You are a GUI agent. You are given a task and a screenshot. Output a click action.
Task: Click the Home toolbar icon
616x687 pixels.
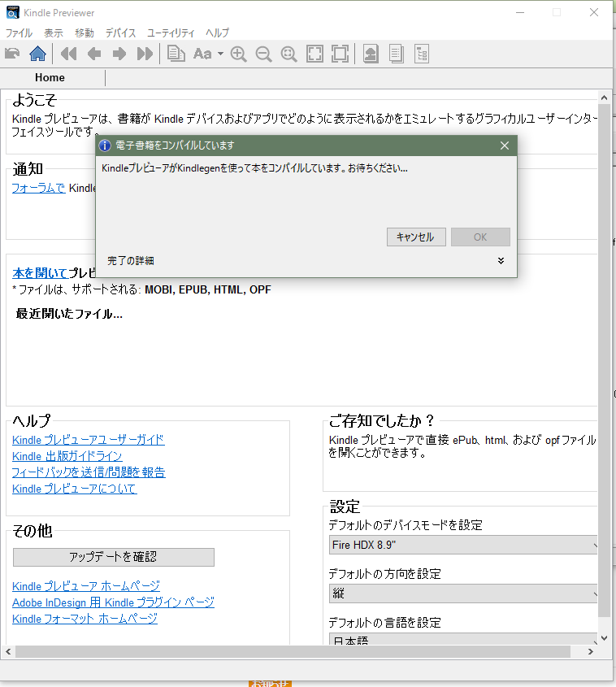tap(37, 54)
